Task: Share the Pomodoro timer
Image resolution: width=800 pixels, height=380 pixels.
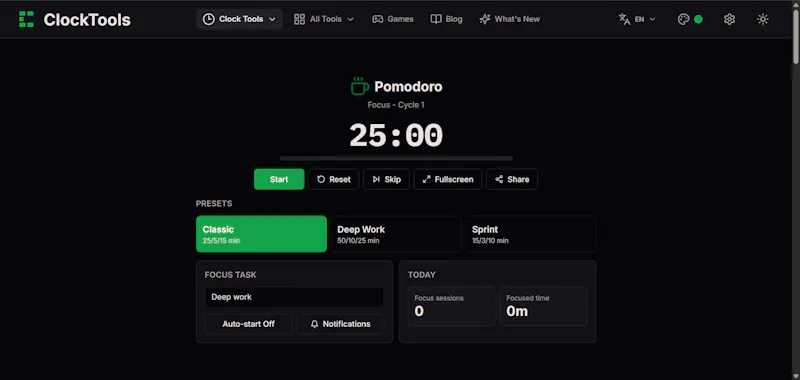Action: click(512, 180)
